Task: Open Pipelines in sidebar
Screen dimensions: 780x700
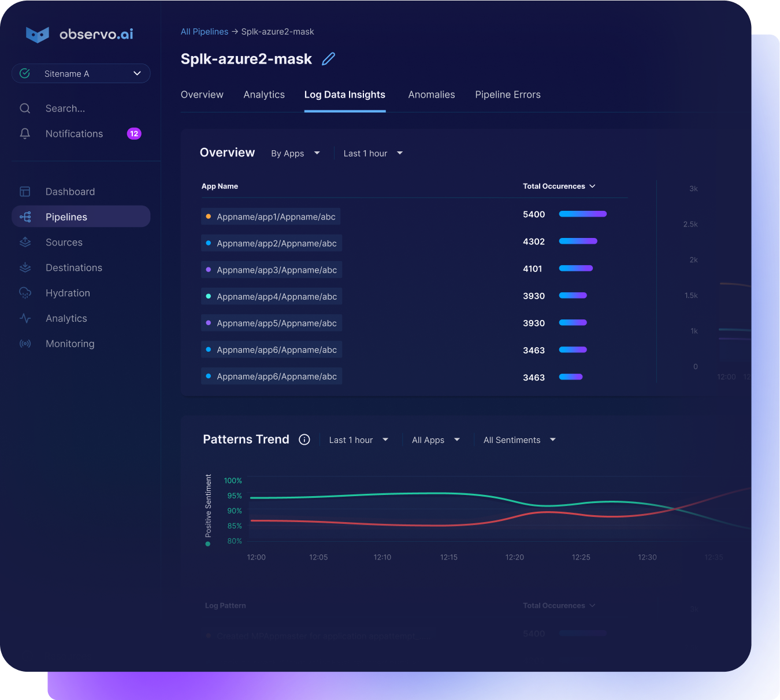Action: click(x=81, y=217)
